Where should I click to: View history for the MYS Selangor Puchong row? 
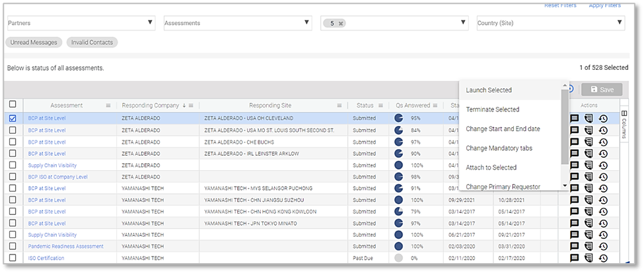click(603, 189)
